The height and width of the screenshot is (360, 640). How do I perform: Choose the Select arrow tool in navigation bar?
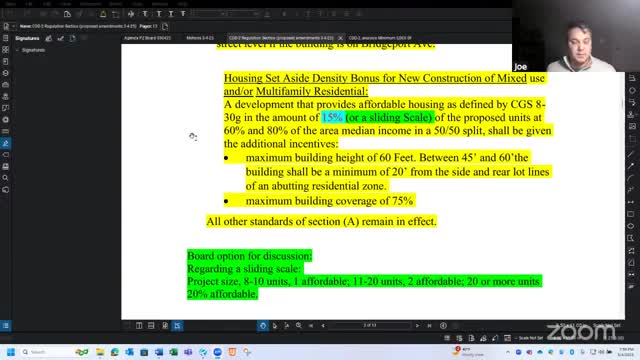(275, 326)
